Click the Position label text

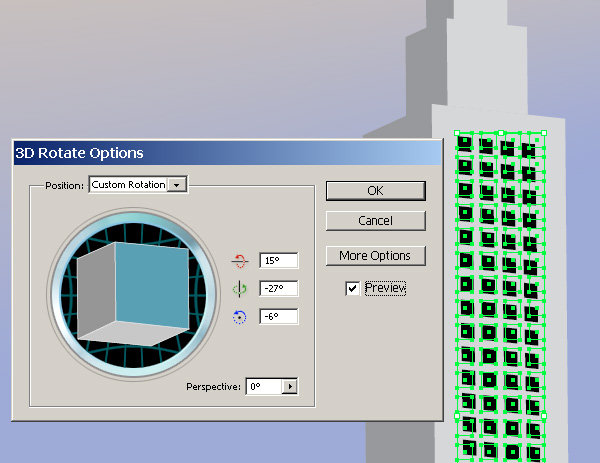[x=64, y=186]
